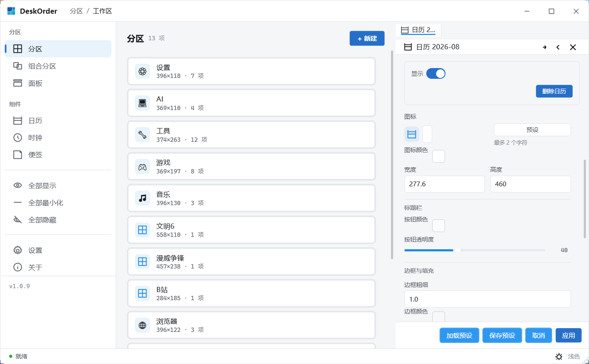
Task: Click 加载预设 to load a preset
Action: pos(459,335)
